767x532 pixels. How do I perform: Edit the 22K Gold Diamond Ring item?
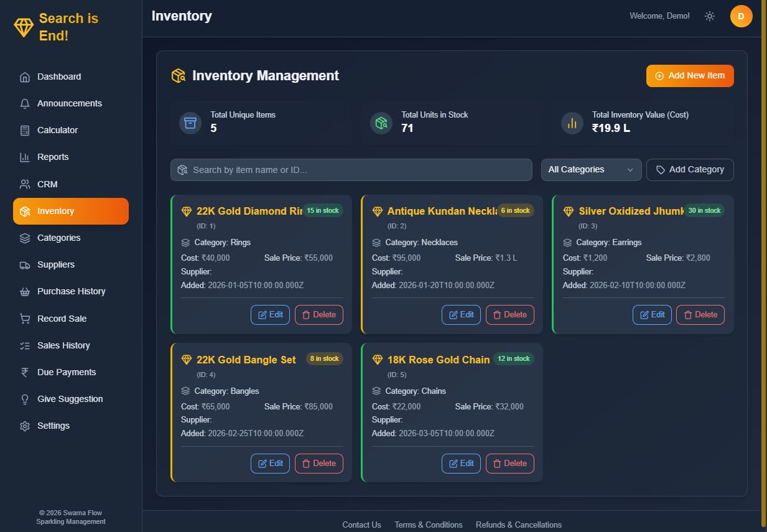coord(270,315)
